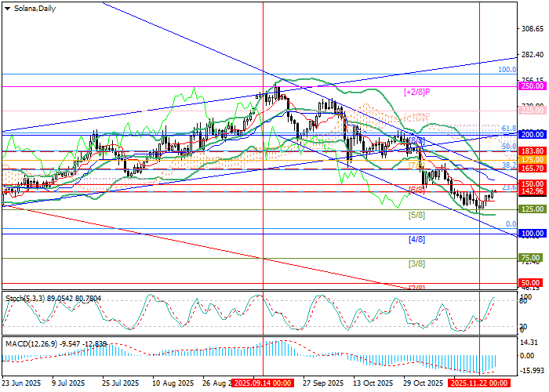Click the blue 100.00 price level tag
Screen dimensions: 549x392
pyautogui.click(x=533, y=234)
